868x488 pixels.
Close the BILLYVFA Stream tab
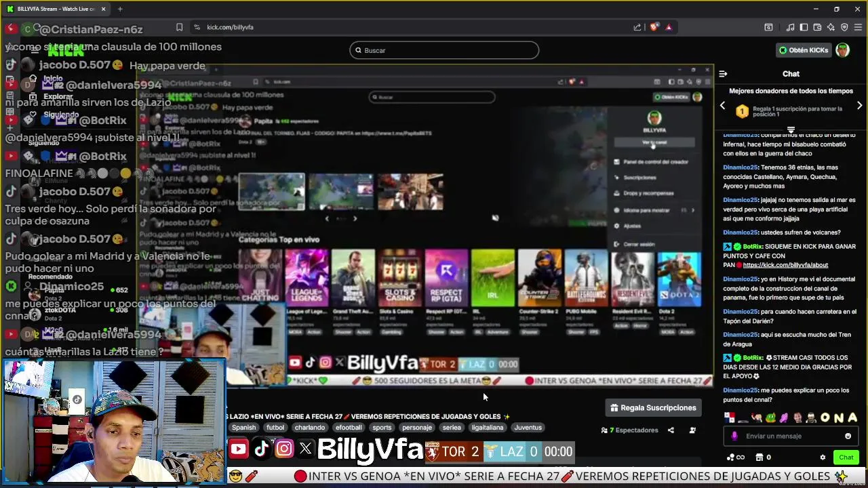click(104, 9)
